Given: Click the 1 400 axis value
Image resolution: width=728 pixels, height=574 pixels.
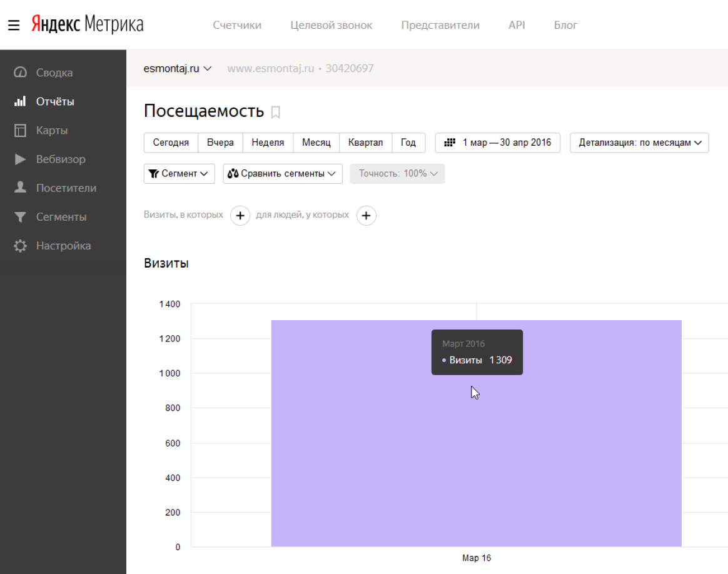Looking at the screenshot, I should [x=169, y=304].
